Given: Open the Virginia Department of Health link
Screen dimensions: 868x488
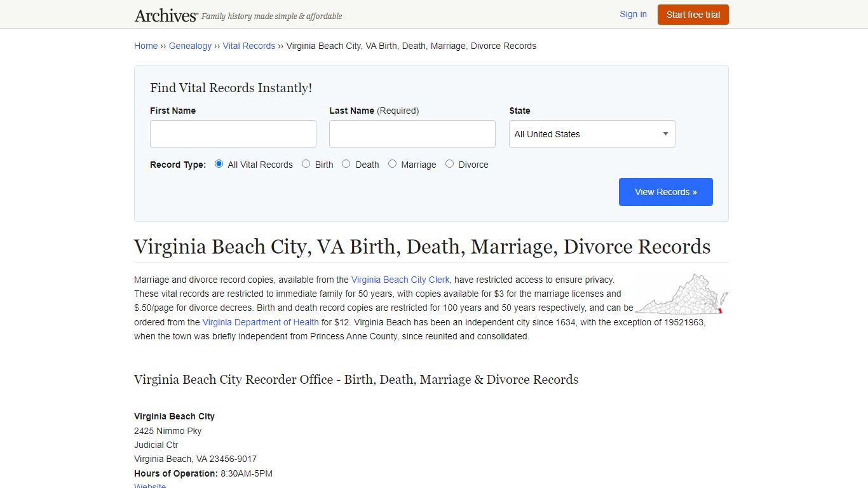Looking at the screenshot, I should pos(261,322).
